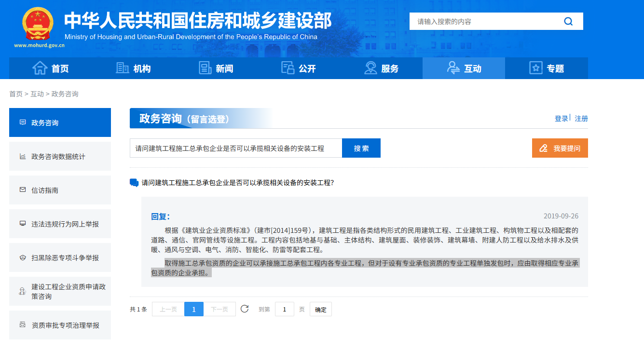Select 政务咨询数据统计 in the sidebar
Image resolution: width=644 pixels, height=351 pixels.
[60, 156]
